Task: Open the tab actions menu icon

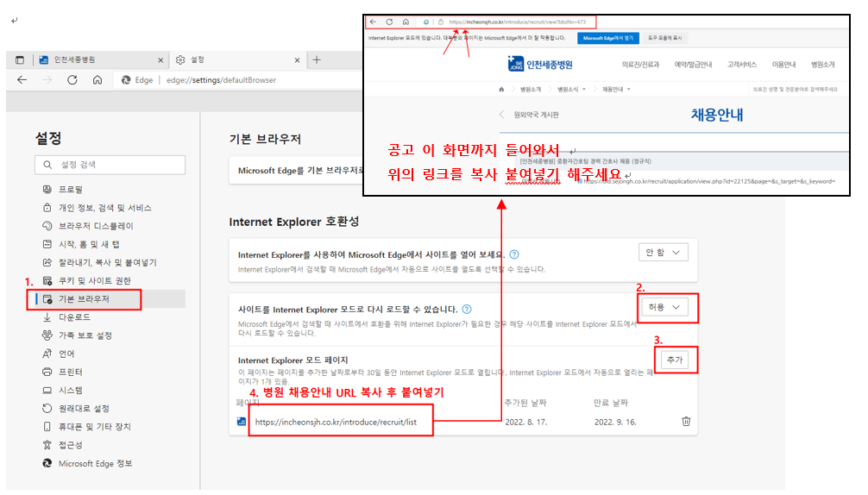Action: tap(20, 60)
